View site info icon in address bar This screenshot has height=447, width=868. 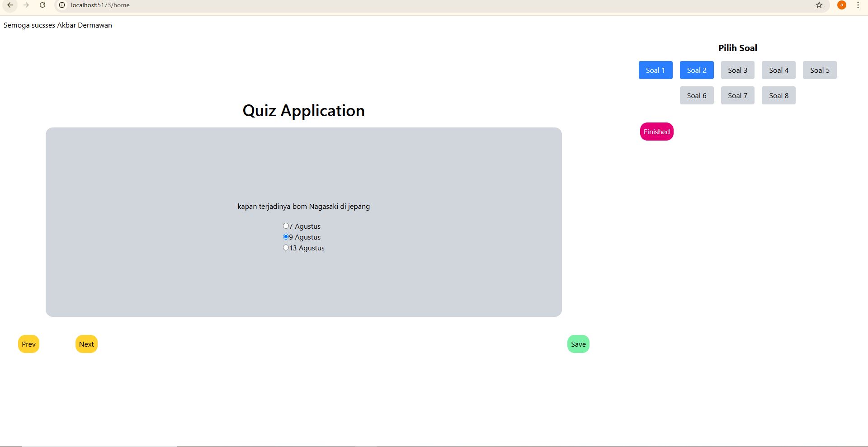62,5
